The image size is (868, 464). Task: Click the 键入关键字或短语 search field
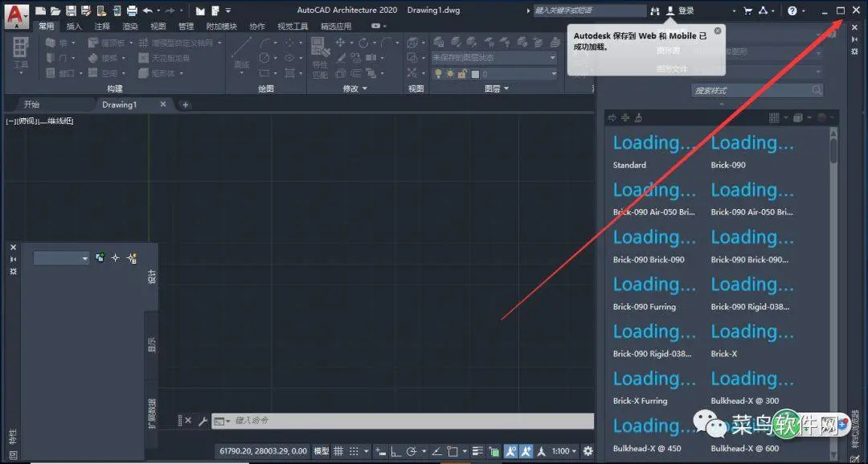point(590,10)
